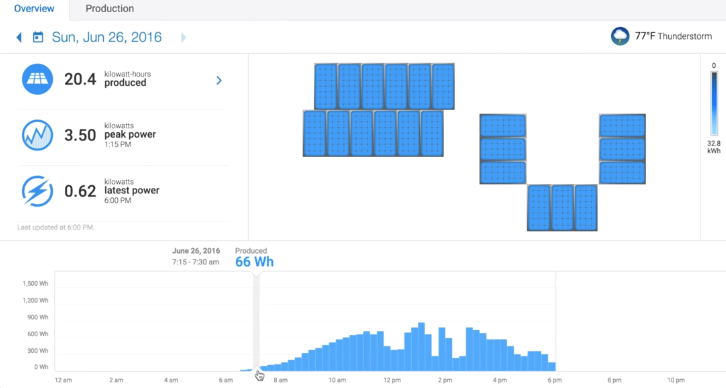
Task: Click the 77°F Thunderstorm weather text
Action: coord(673,36)
